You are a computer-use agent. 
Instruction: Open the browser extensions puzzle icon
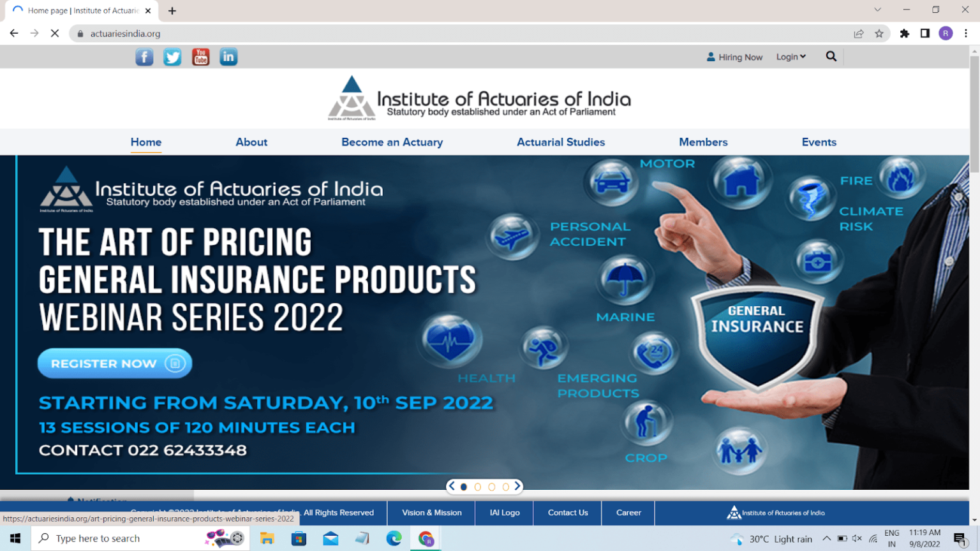(x=904, y=33)
